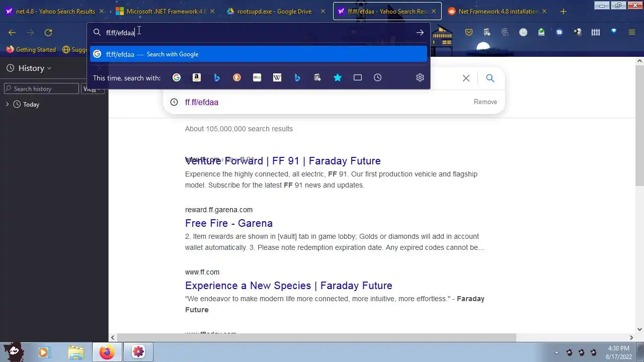The height and width of the screenshot is (362, 644).
Task: Open Venture Forward FF 91 Faraday Future result
Action: pyautogui.click(x=283, y=161)
